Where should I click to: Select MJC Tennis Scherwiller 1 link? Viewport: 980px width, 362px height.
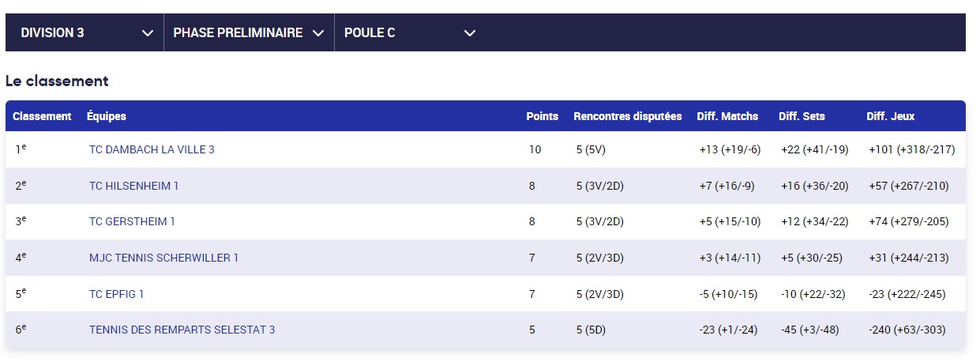point(163,258)
